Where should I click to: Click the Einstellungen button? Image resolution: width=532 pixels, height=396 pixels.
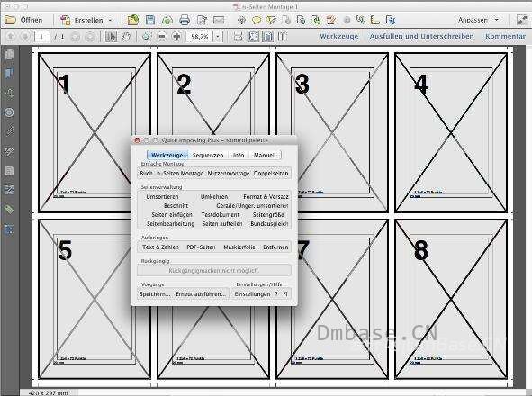[x=252, y=294]
